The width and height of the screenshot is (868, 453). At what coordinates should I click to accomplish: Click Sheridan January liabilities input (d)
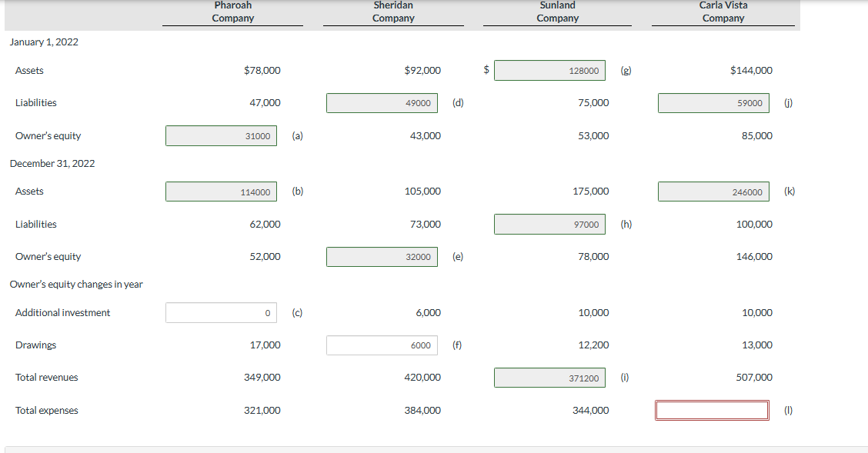[x=382, y=103]
